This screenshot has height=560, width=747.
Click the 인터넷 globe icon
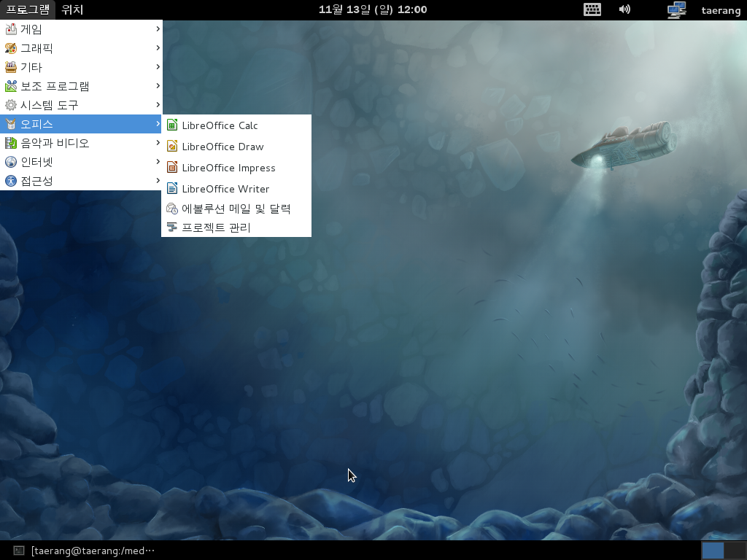[x=10, y=163]
